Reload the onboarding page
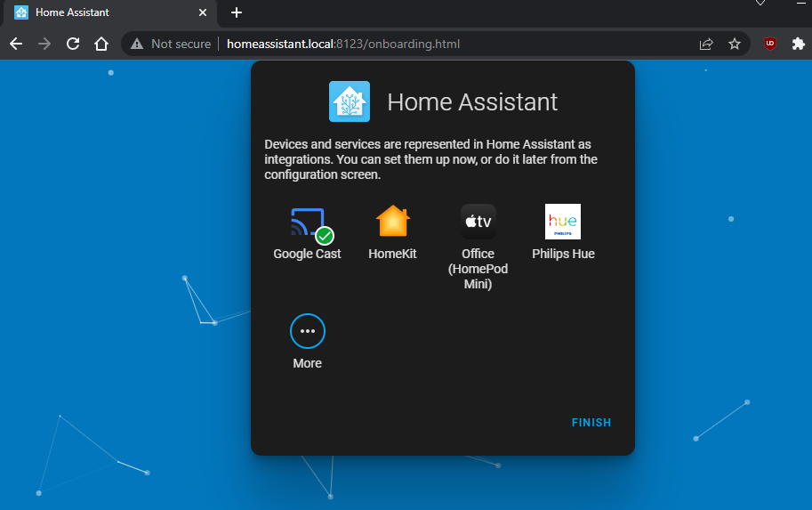 pos(73,44)
